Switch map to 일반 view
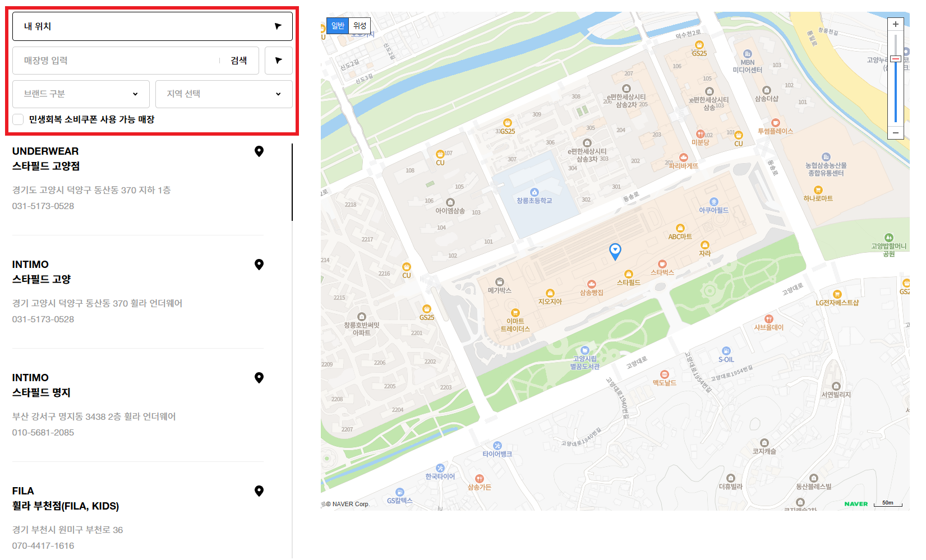926x560 pixels. tap(338, 26)
